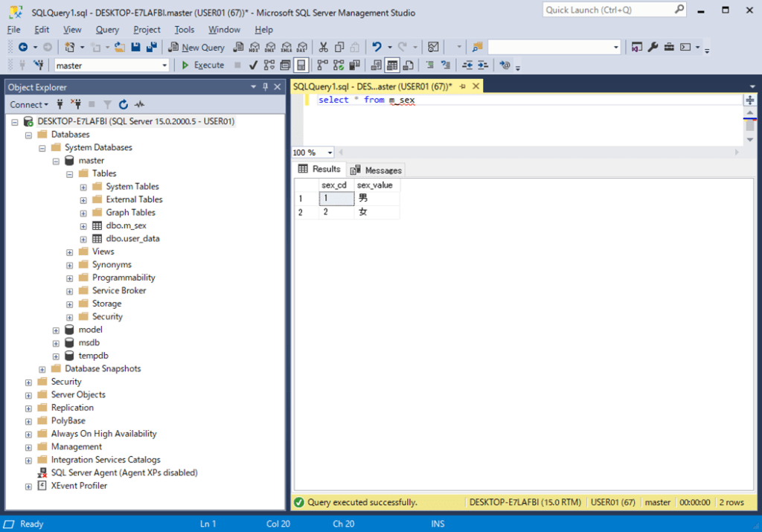This screenshot has height=532, width=762.
Task: Click the query editor vertical scrollbar
Action: (x=750, y=123)
